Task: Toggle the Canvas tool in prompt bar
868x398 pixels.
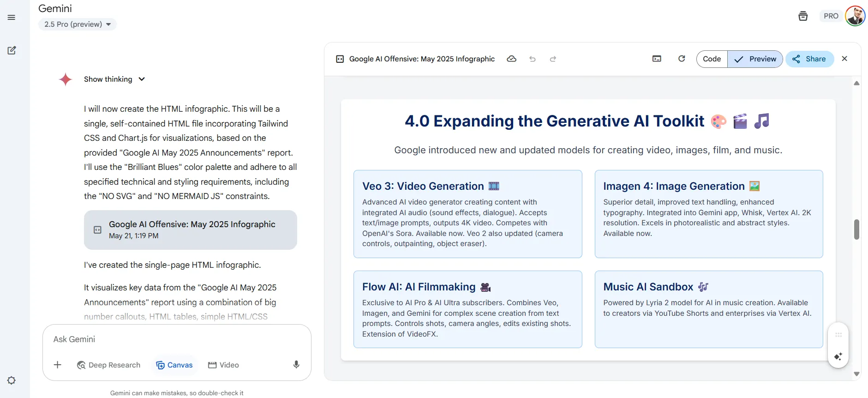Action: [x=174, y=365]
